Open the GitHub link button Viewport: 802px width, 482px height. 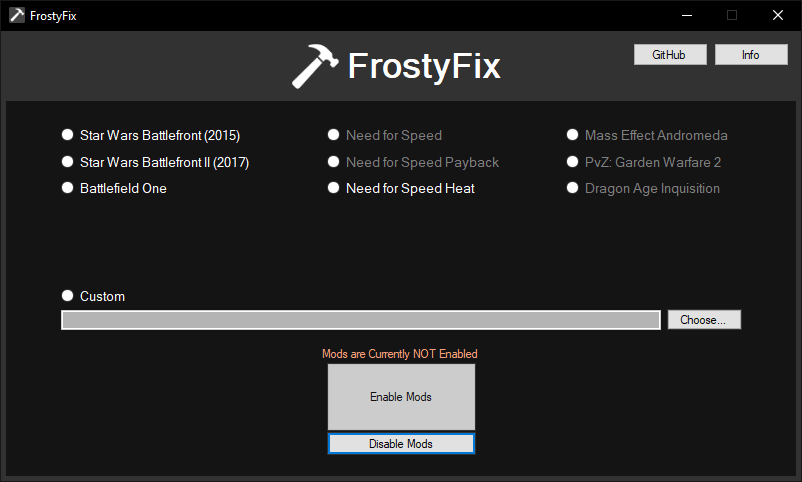click(669, 55)
